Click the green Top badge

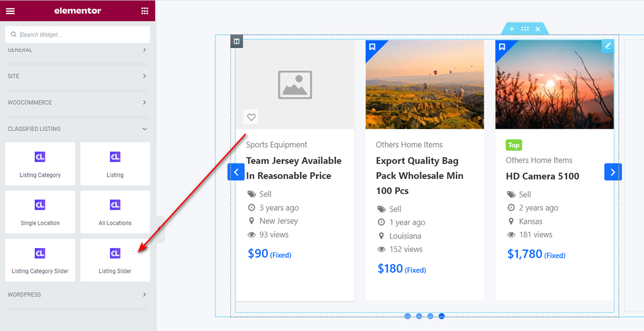click(x=514, y=145)
